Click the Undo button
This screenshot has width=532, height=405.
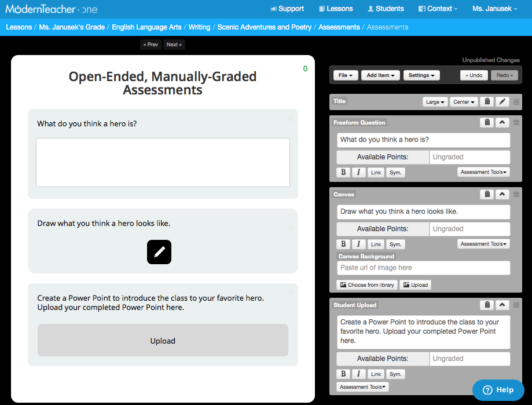(474, 75)
